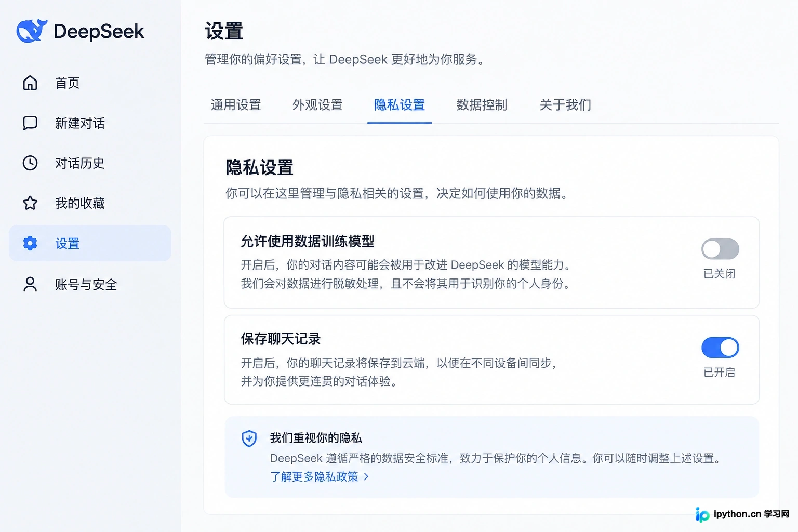Image resolution: width=798 pixels, height=532 pixels.
Task: Open the 外观设置 tab
Action: pos(317,105)
